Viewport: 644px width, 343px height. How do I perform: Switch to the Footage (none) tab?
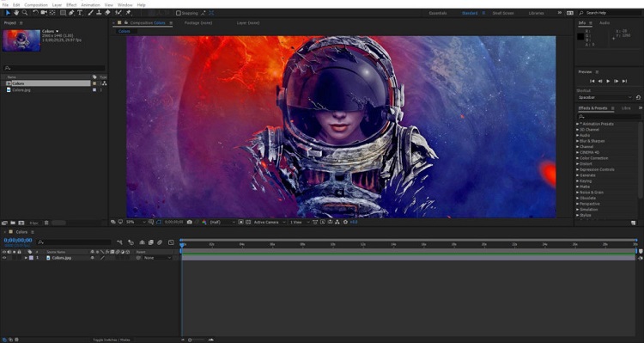[198, 23]
